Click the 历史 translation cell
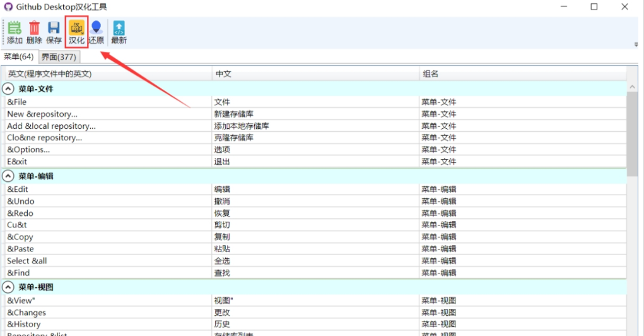 [315, 324]
